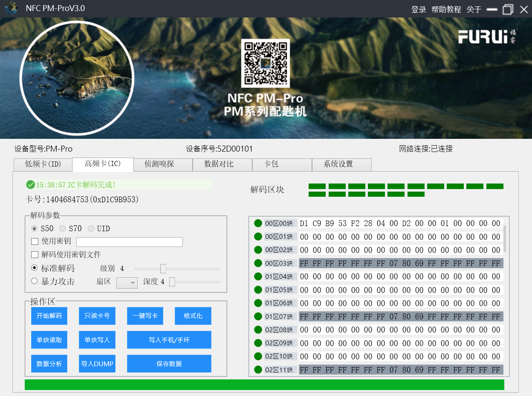
Task: Click the FURUi brand logo
Action: pyautogui.click(x=488, y=36)
